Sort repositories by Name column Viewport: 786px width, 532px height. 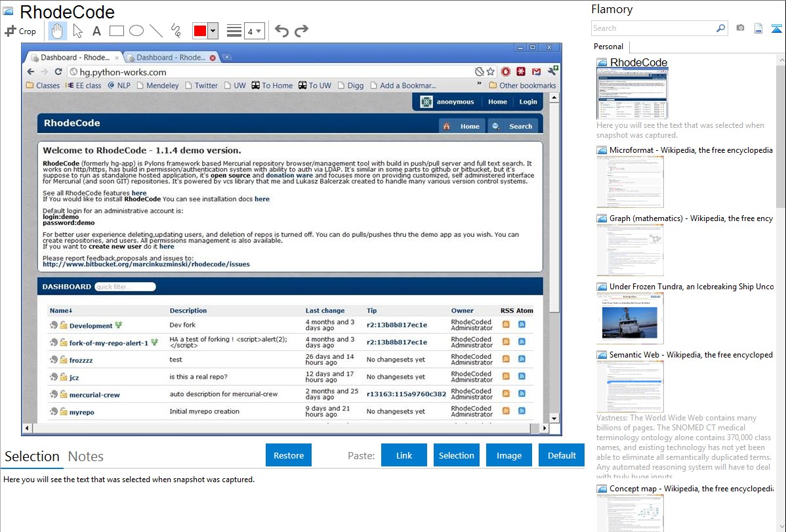tap(60, 310)
